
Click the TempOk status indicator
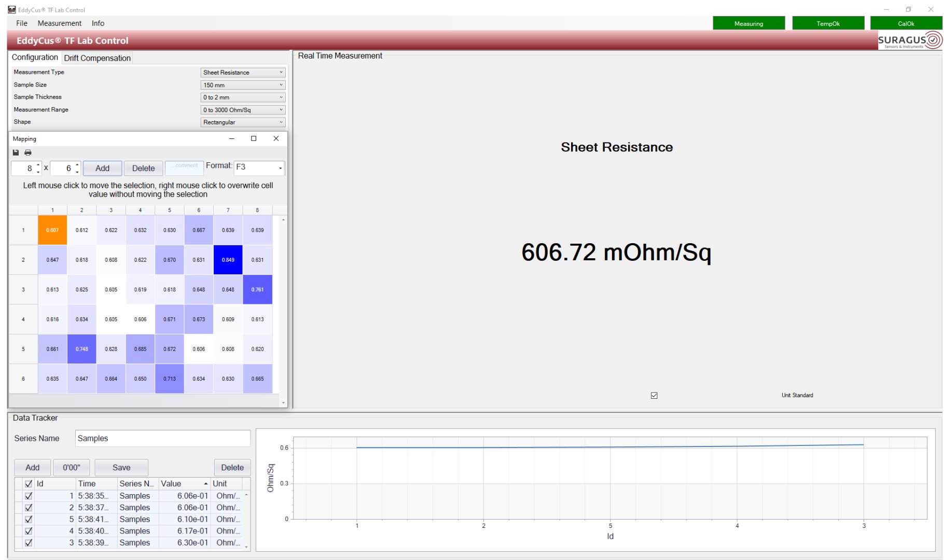click(x=828, y=23)
